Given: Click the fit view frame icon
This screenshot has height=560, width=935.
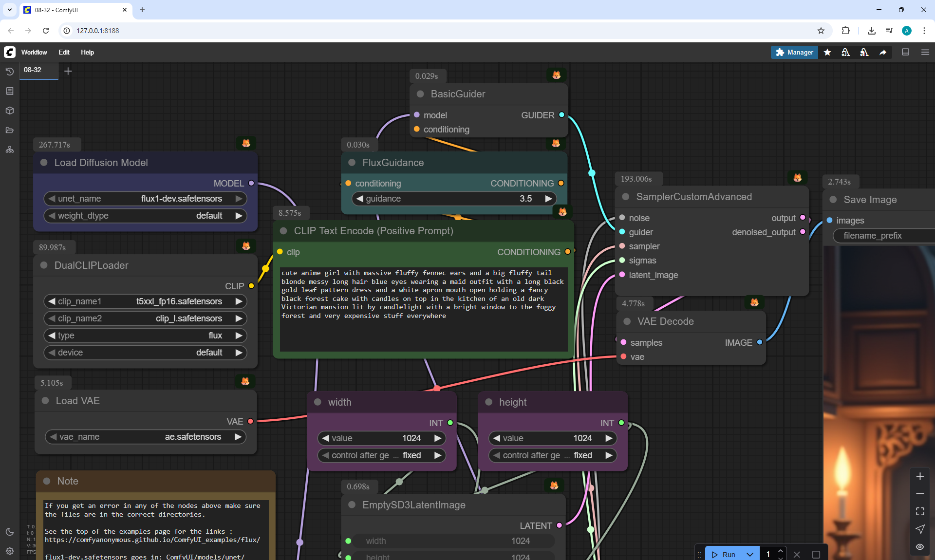Looking at the screenshot, I should 920,511.
